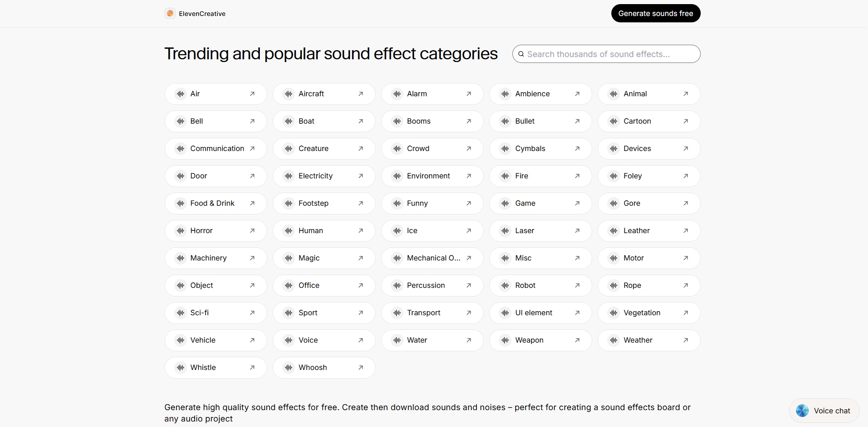
Task: Browse the Whoosh sound effects
Action: click(324, 368)
